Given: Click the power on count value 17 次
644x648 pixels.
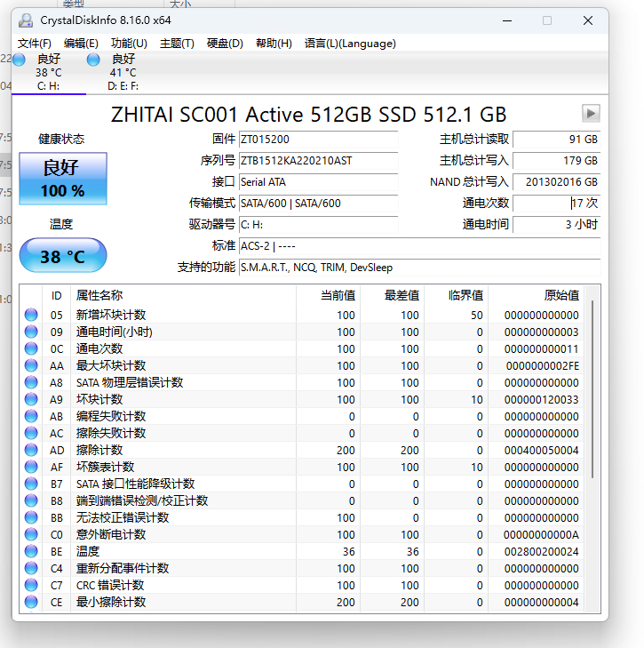Looking at the screenshot, I should pos(556,204).
